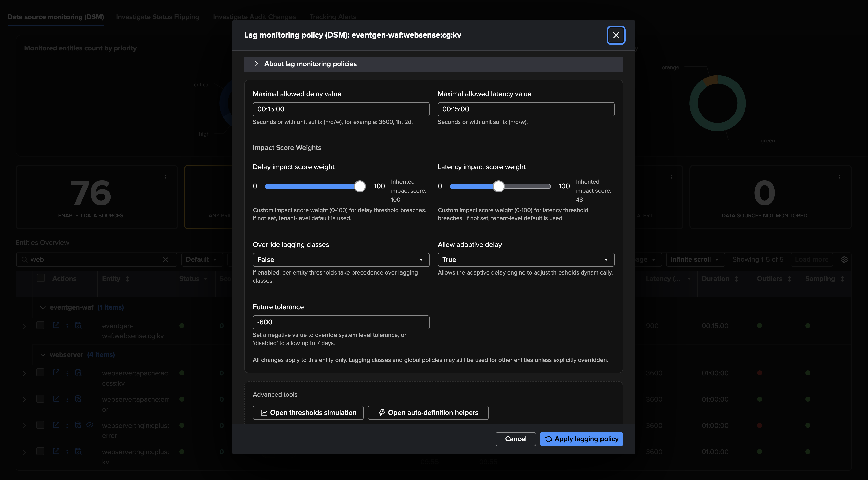Click Maximal allowed delay value field
This screenshot has width=868, height=480.
[x=341, y=109]
